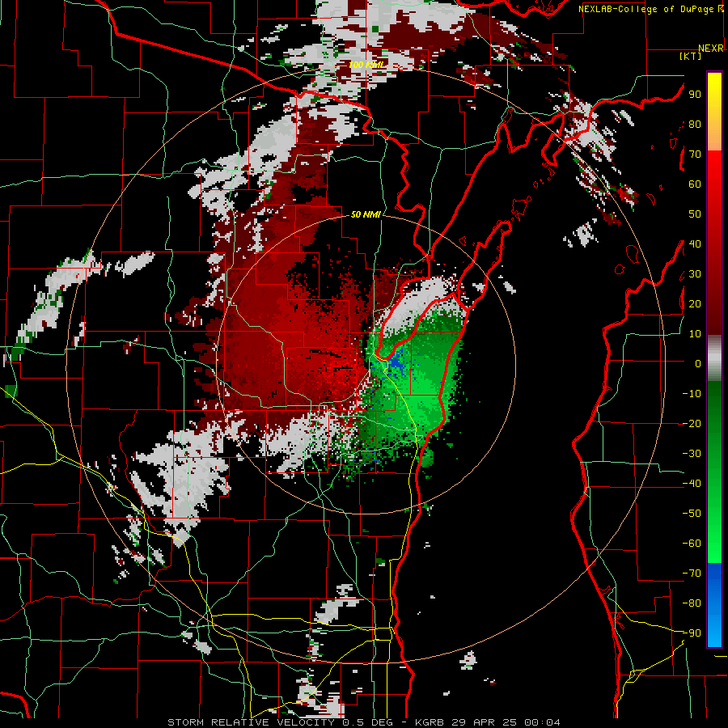This screenshot has width=728, height=728.
Task: Click the 10 value on the velocity scale
Action: click(695, 334)
